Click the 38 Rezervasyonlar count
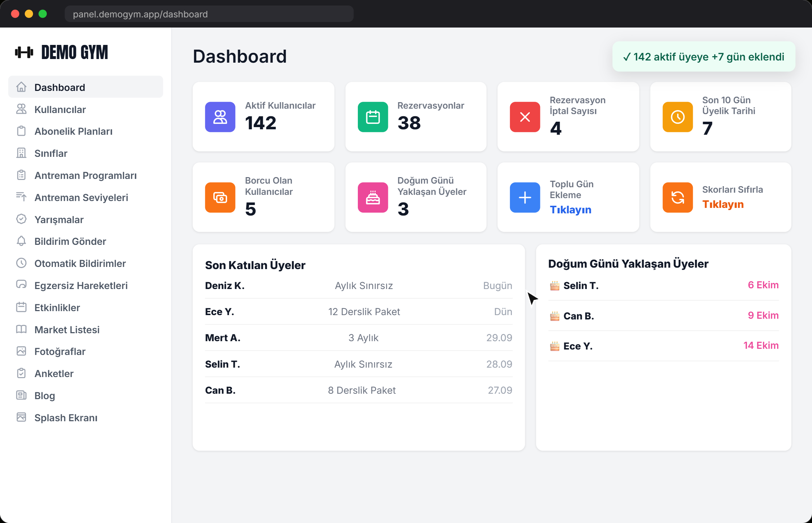This screenshot has width=812, height=523. pos(409,123)
